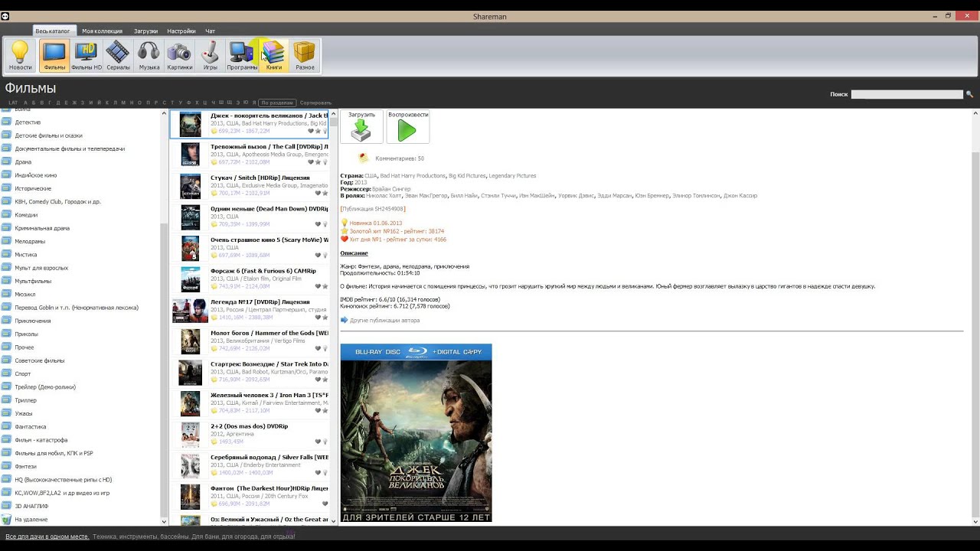980x551 pixels.
Task: Filter by LAT in alphabet bar
Action: tap(13, 103)
